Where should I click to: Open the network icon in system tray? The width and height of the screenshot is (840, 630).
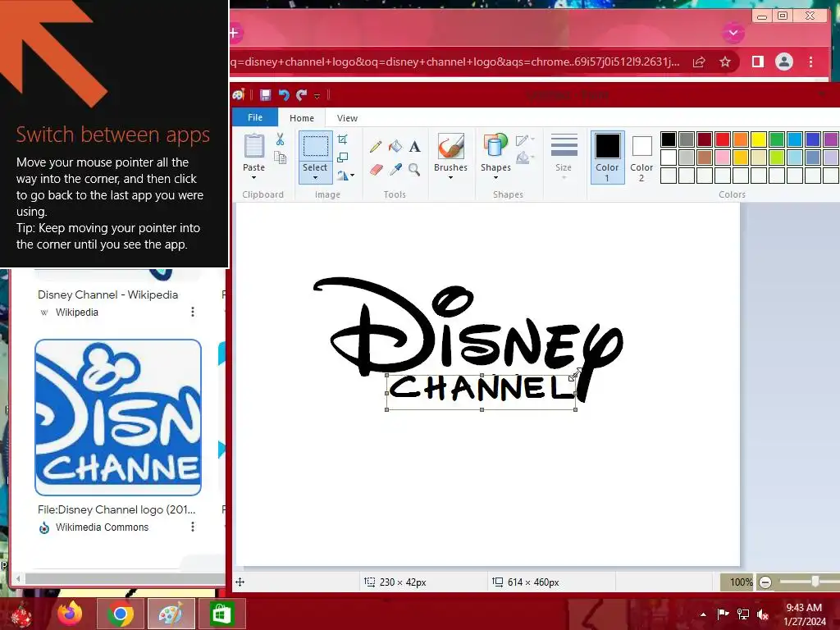743,614
